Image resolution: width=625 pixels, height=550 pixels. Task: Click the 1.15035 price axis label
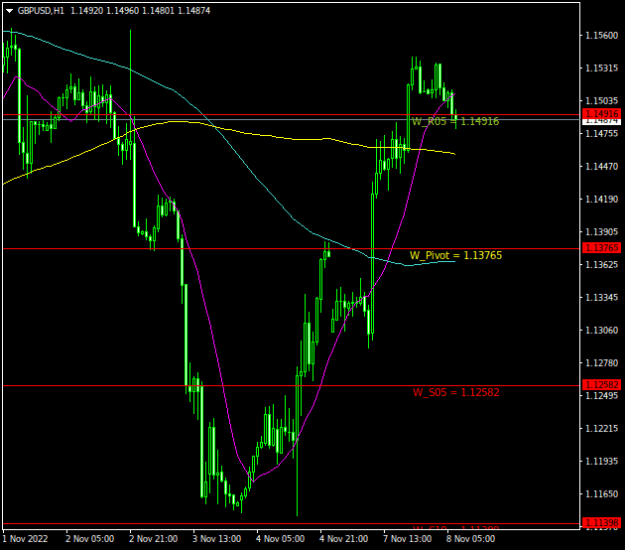click(601, 100)
